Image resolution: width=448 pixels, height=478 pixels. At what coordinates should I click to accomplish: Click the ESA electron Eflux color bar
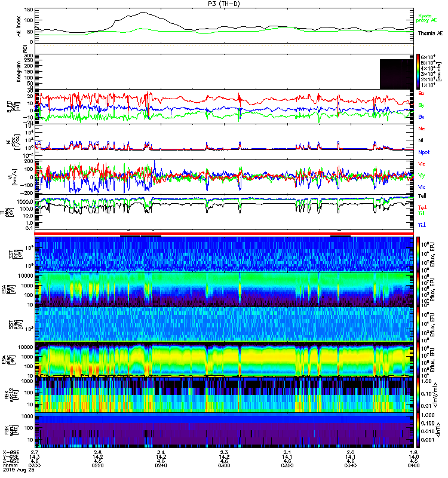418,360
